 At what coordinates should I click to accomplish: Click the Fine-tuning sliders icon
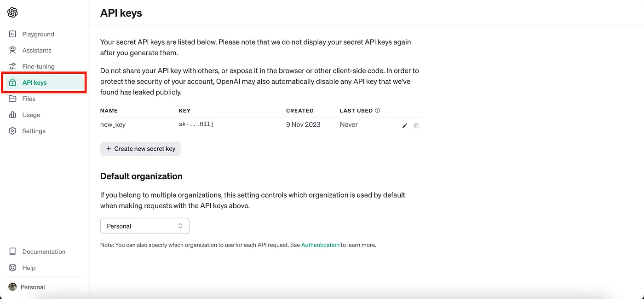(x=13, y=66)
